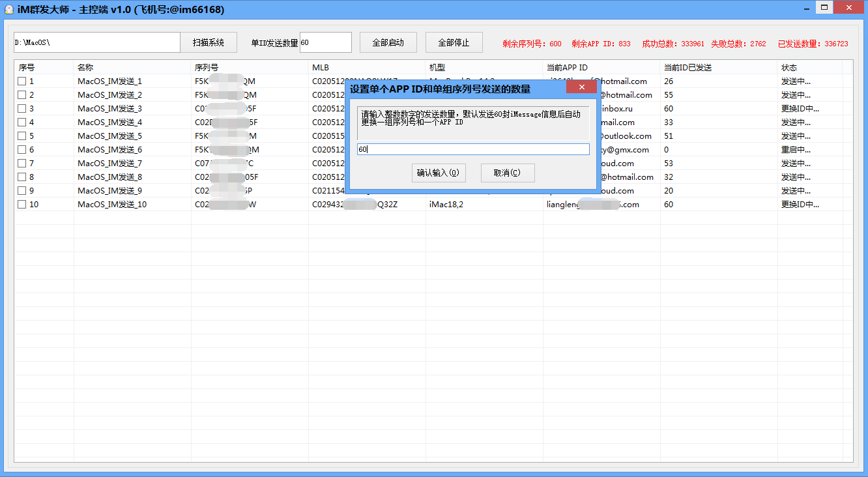The height and width of the screenshot is (477, 868).
Task: Check the checkbox for row 10
Action: coord(22,205)
